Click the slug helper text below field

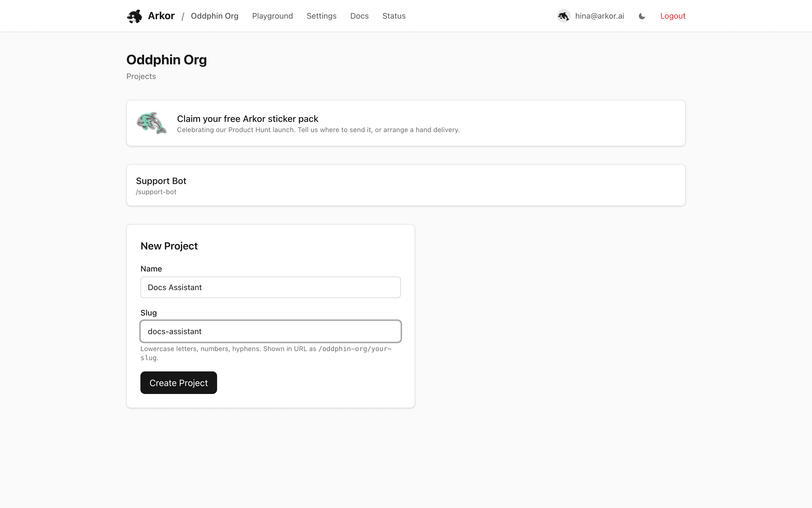(266, 353)
